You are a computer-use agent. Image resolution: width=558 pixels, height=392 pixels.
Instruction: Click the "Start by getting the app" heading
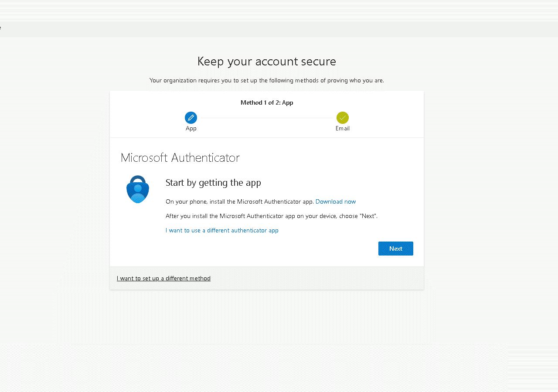pos(213,183)
